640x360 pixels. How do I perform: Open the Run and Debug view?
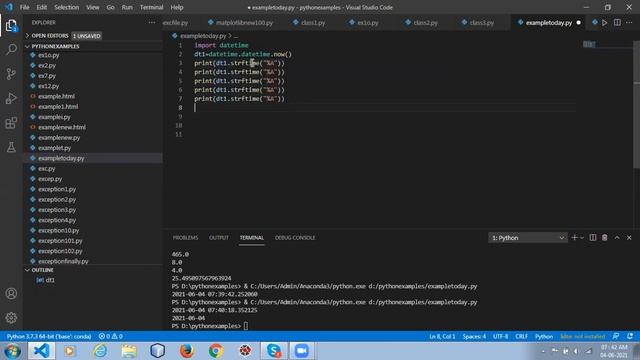[11, 98]
